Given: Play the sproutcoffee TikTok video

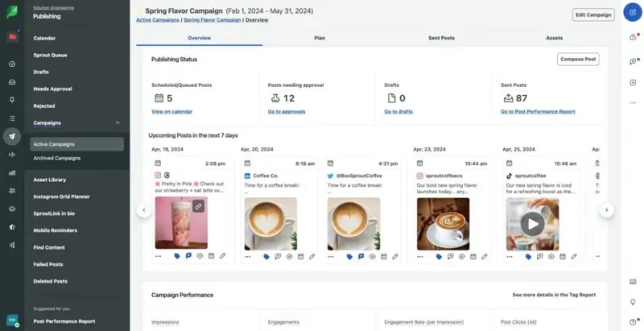Looking at the screenshot, I should pos(531,224).
